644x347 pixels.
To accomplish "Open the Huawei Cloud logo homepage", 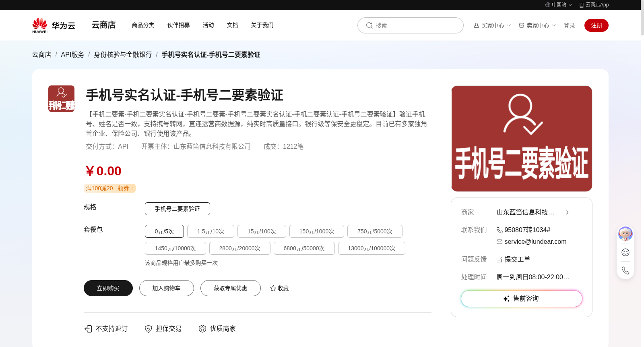I will pyautogui.click(x=54, y=25).
